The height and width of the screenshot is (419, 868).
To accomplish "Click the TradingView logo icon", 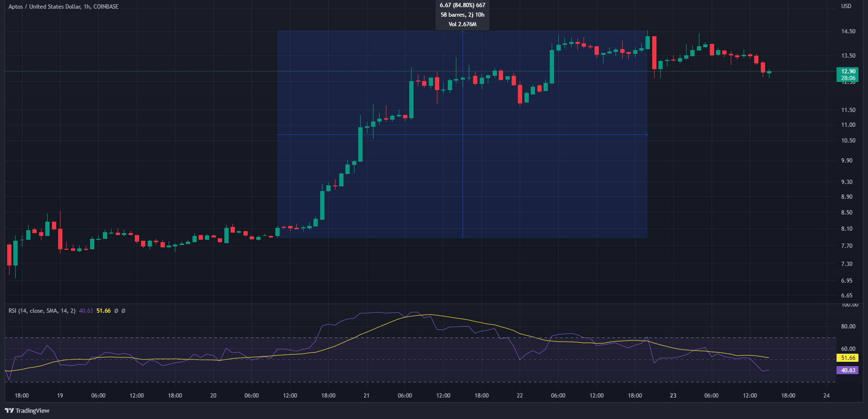I will point(9,410).
